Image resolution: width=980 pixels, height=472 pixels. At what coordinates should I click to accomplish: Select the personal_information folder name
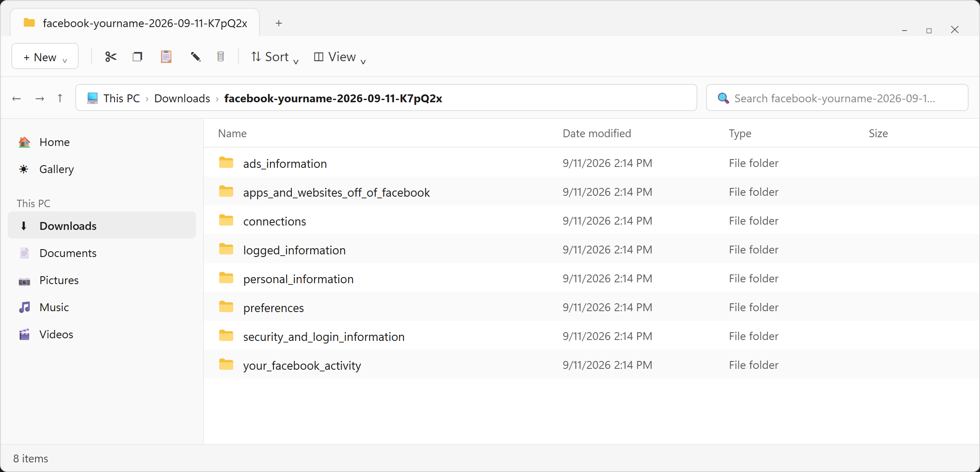[298, 279]
